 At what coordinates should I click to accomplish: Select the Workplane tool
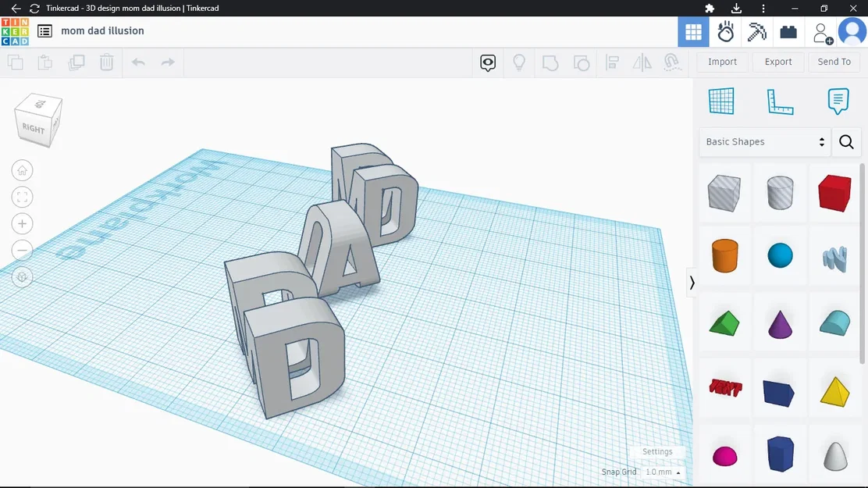(721, 102)
